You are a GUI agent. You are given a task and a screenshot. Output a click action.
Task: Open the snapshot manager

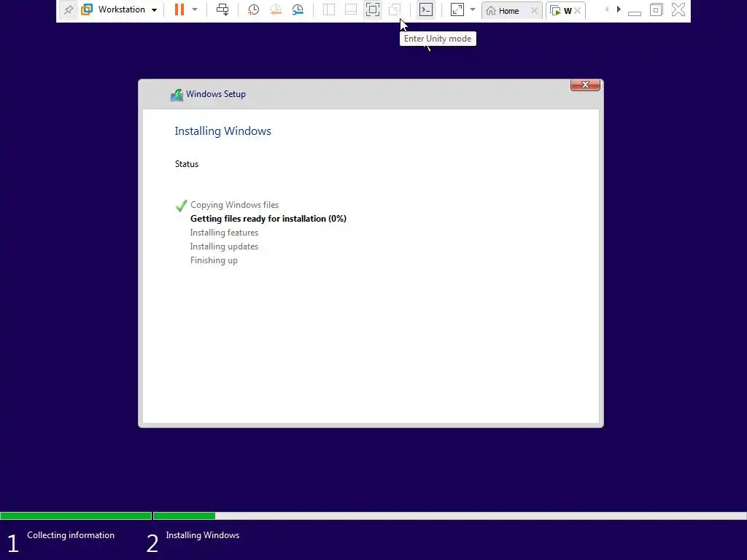(x=298, y=9)
